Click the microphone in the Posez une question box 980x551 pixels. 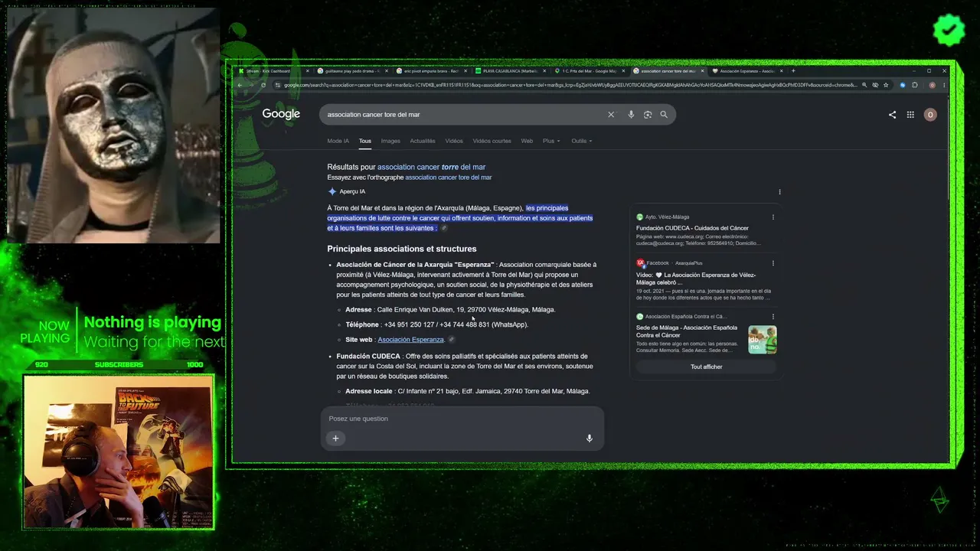[590, 439]
